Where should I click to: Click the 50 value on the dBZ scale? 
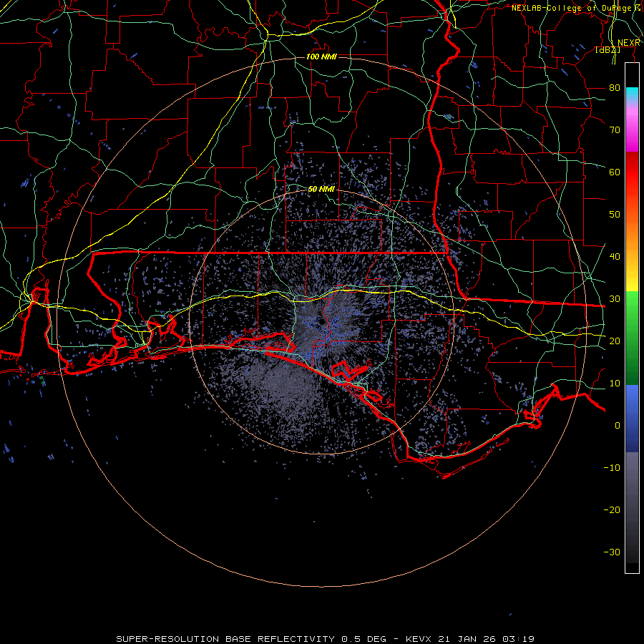coord(615,215)
